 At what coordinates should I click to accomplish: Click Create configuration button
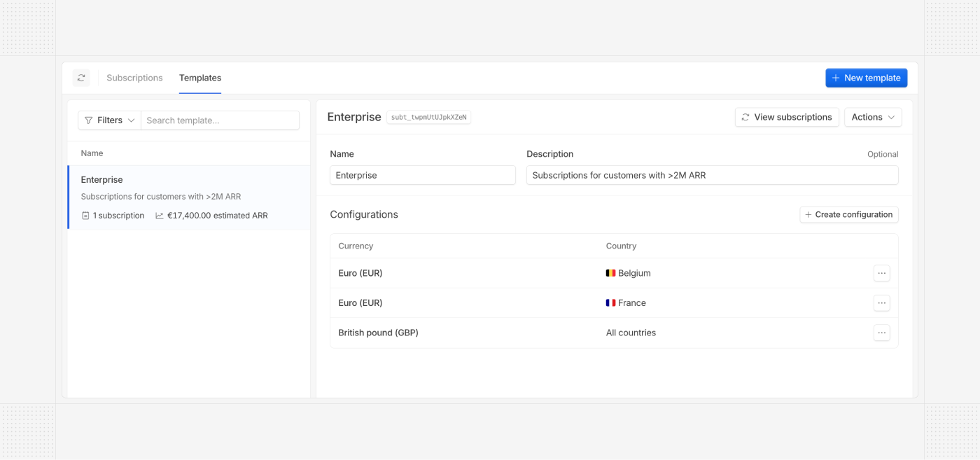(848, 214)
